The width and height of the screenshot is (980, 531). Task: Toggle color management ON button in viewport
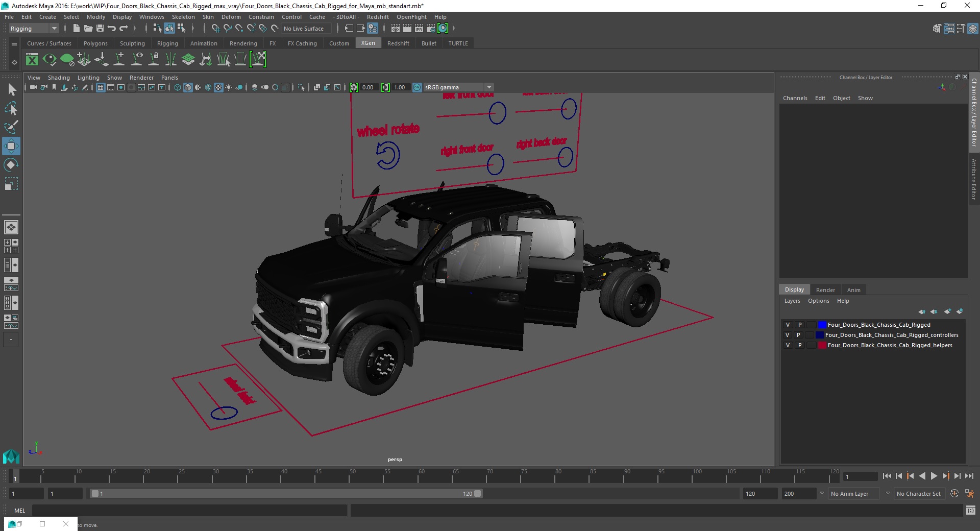pos(417,87)
